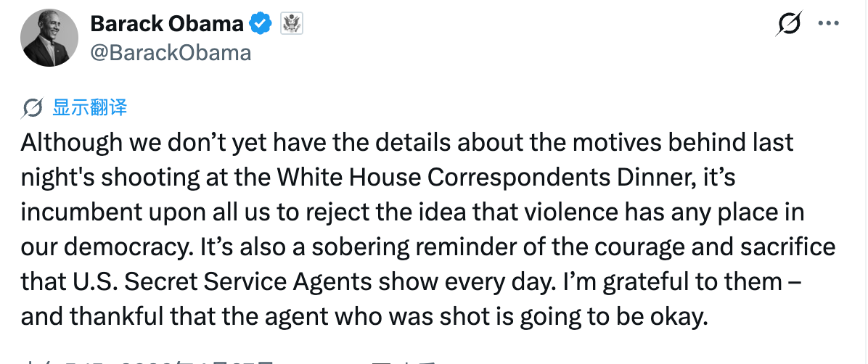Open the @BarackObama handle link
This screenshot has width=868, height=364.
pos(170,52)
